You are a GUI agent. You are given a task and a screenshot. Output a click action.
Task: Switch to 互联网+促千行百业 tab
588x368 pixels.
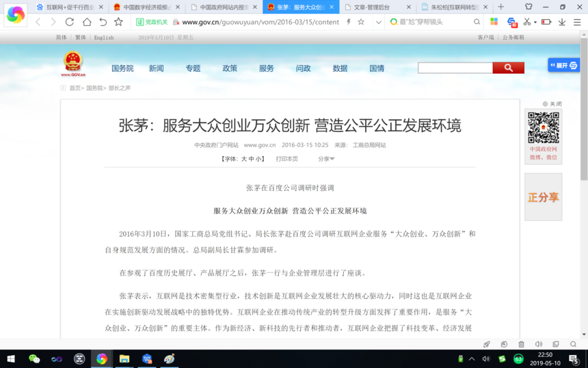[70, 7]
